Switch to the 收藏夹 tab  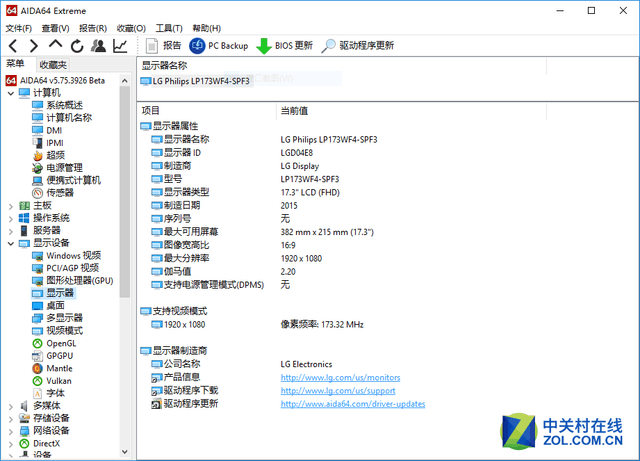coord(53,65)
